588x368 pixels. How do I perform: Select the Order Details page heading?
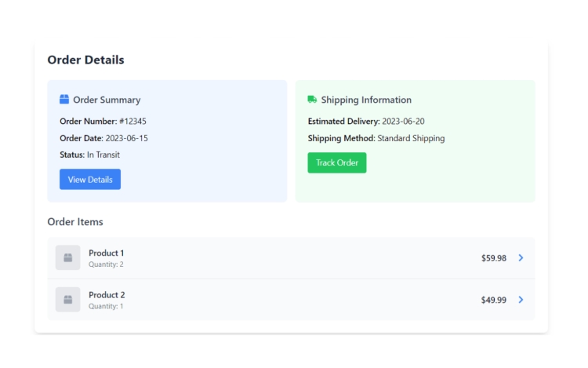[x=86, y=60]
